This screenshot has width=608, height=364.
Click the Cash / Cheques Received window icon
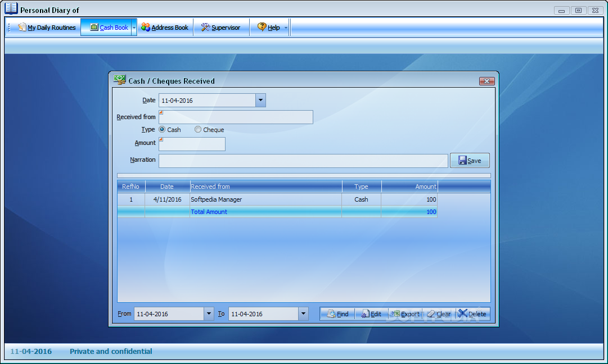[119, 80]
